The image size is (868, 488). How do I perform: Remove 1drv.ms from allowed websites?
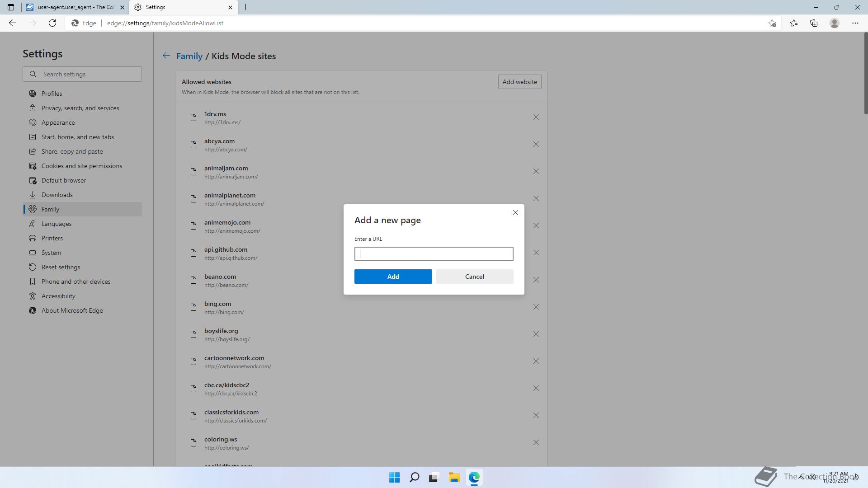pyautogui.click(x=536, y=117)
